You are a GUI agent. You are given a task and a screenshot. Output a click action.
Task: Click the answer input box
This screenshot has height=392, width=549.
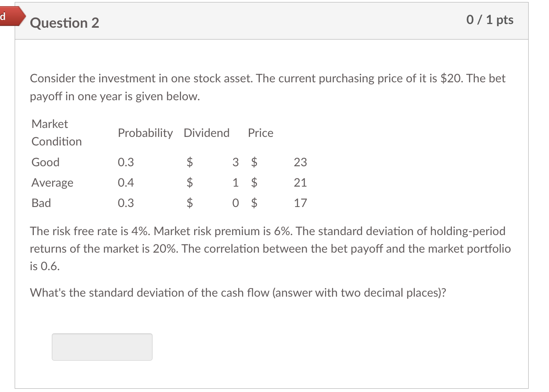click(x=102, y=347)
